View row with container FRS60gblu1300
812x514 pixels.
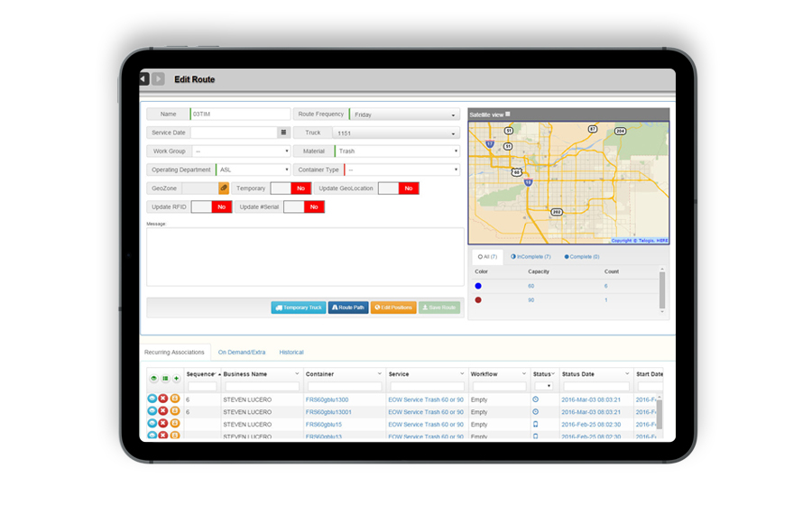[152, 399]
